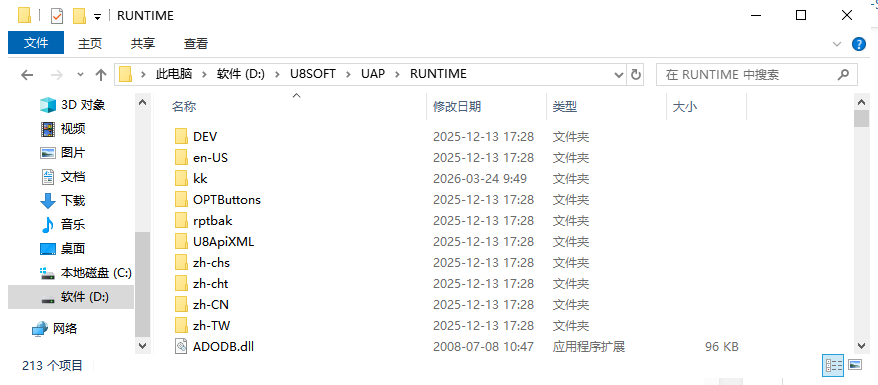Expand the ribbon with the chevron
The height and width of the screenshot is (385, 878).
pyautogui.click(x=837, y=44)
